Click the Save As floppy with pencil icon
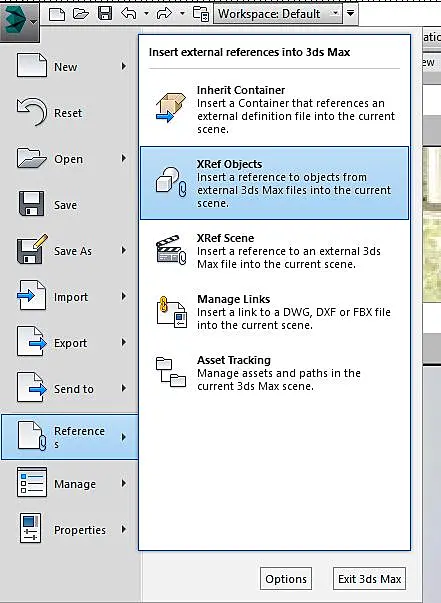The image size is (441, 603). pos(32,249)
